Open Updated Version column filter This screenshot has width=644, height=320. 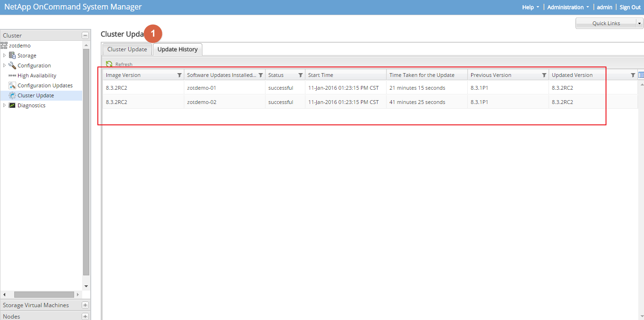633,75
